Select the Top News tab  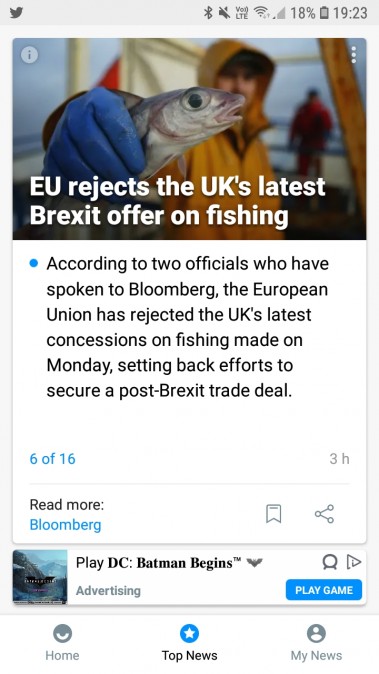tap(190, 643)
